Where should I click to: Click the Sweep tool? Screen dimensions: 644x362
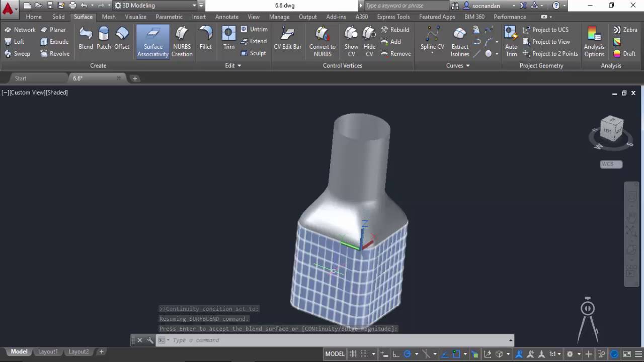pos(17,54)
